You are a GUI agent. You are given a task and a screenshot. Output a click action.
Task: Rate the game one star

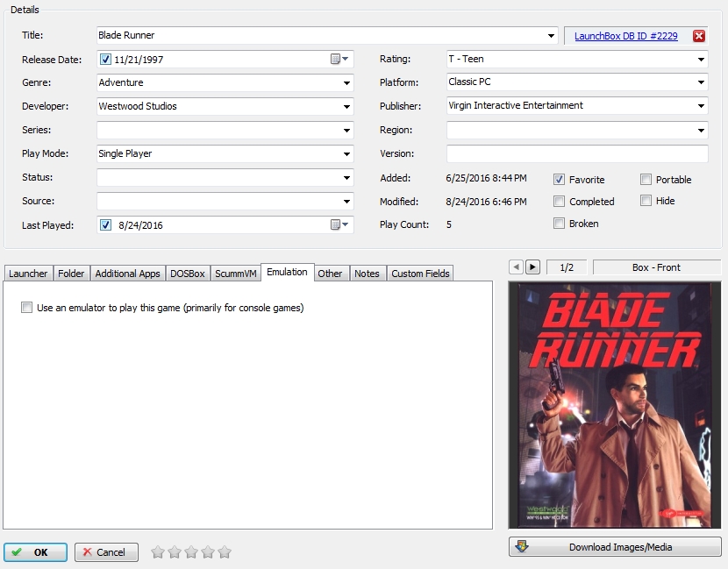158,551
